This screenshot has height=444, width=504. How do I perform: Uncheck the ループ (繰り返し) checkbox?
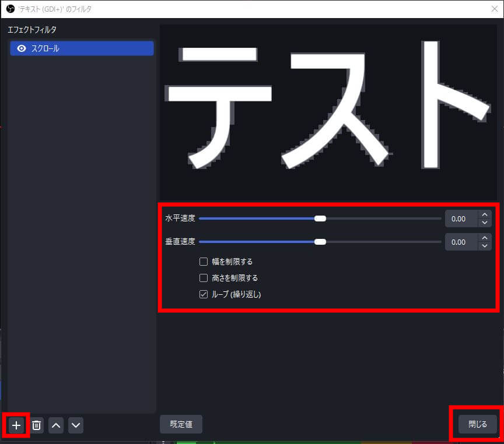point(204,294)
